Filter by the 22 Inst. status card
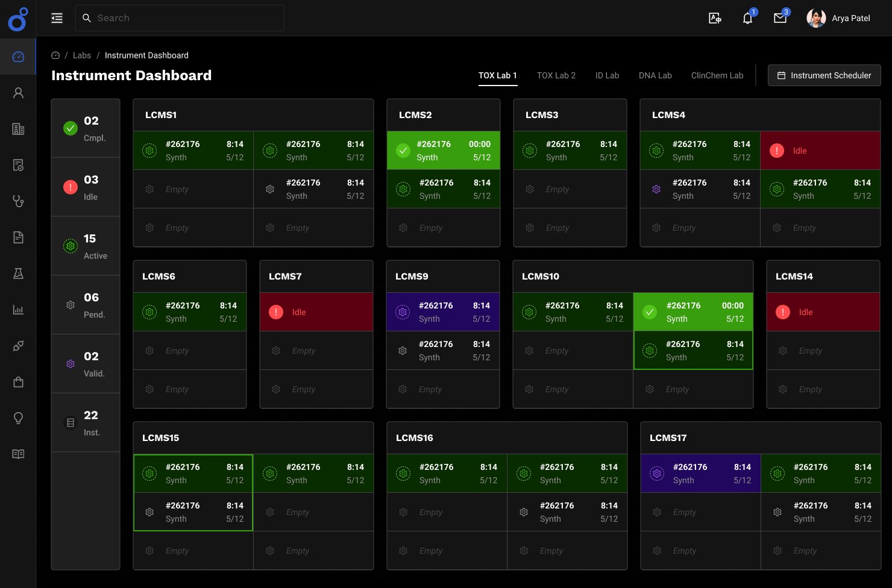Screen dimensions: 892x588 click(86, 423)
